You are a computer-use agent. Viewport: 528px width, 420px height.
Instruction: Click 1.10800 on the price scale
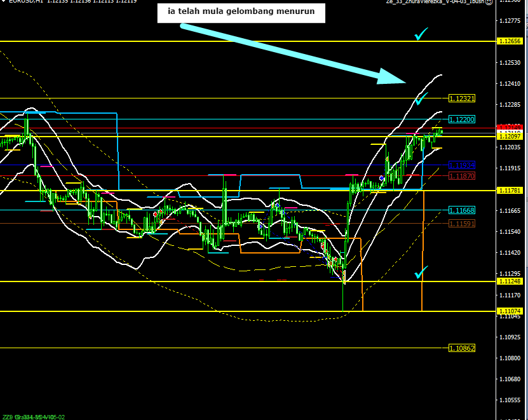[510, 358]
